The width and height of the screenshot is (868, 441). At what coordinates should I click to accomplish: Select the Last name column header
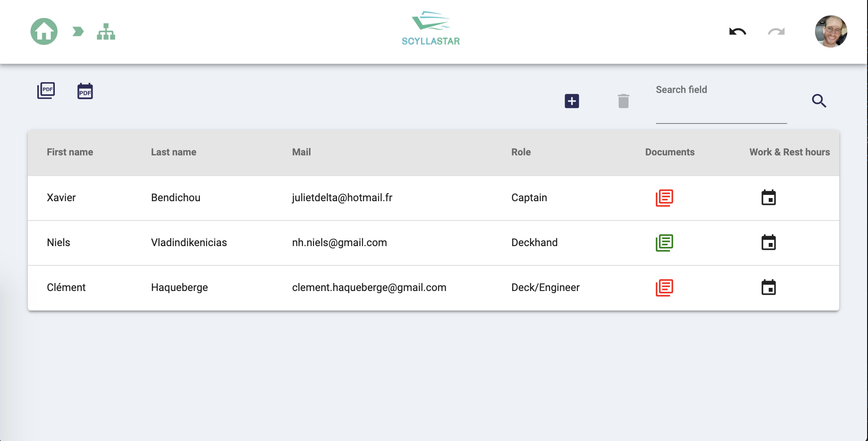click(x=173, y=152)
